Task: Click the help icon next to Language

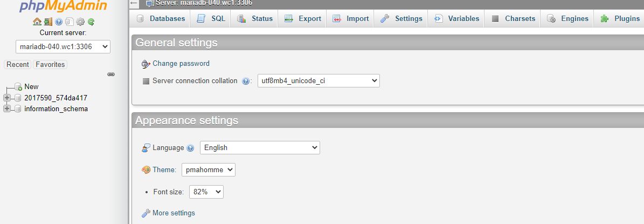Action: tap(190, 148)
